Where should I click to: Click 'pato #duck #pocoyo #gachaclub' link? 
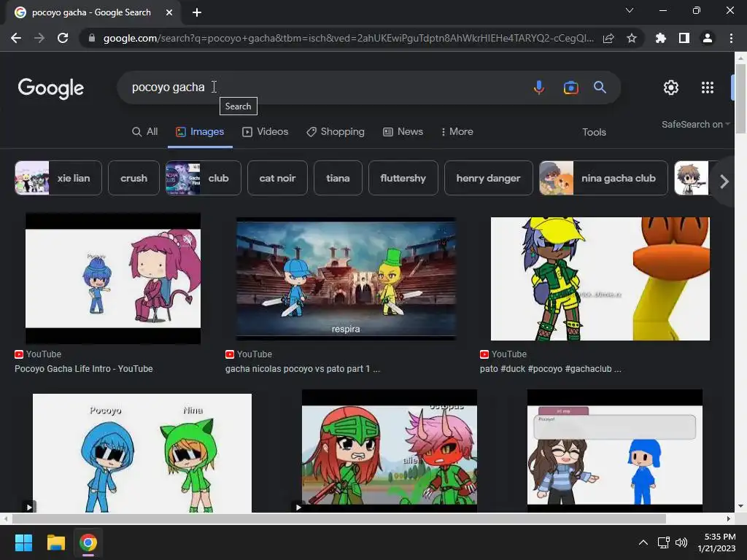coord(550,368)
